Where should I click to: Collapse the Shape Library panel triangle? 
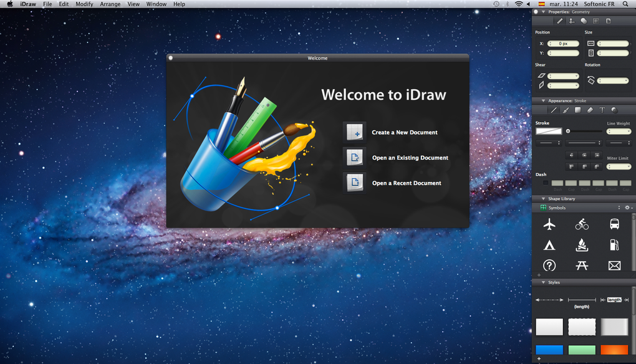pos(544,199)
